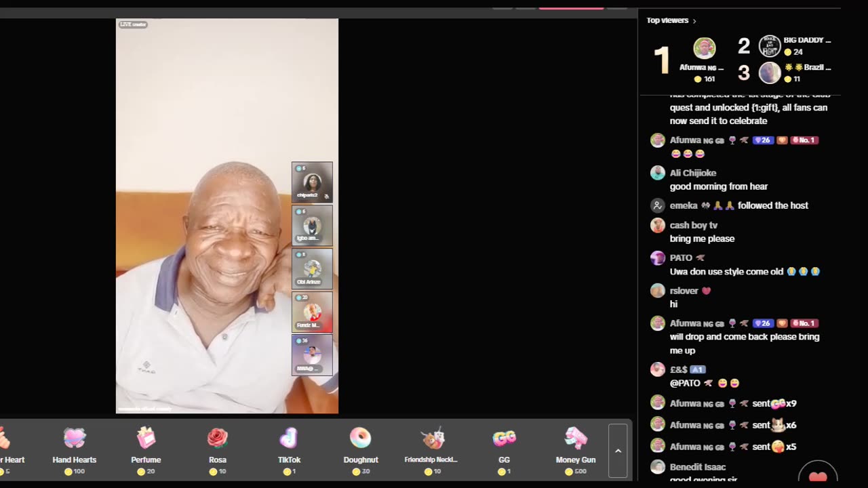Open emeka's follower avatar icon in chat
The height and width of the screenshot is (488, 868).
point(658,205)
